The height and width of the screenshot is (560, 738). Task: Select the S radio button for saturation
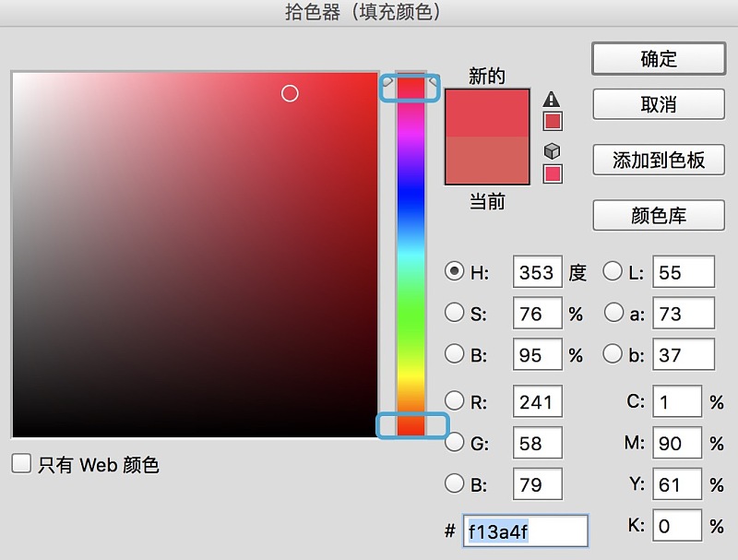point(456,313)
